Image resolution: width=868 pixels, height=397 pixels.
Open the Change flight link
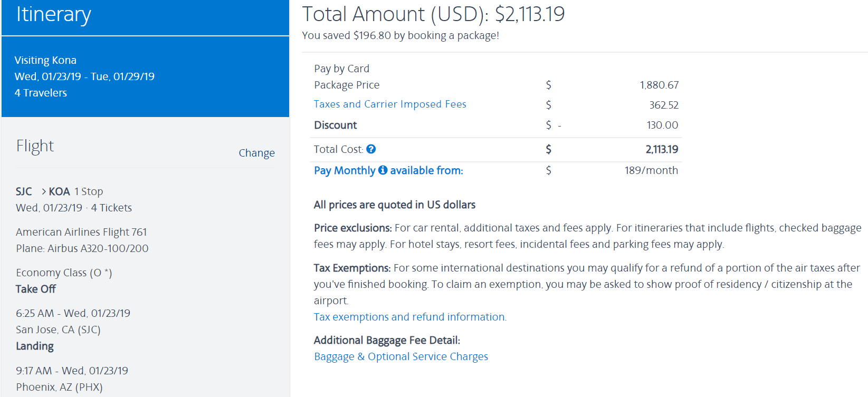[256, 153]
